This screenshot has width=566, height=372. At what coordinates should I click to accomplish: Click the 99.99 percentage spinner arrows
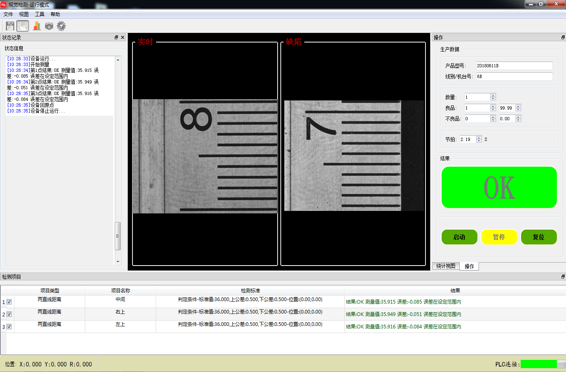(x=518, y=108)
